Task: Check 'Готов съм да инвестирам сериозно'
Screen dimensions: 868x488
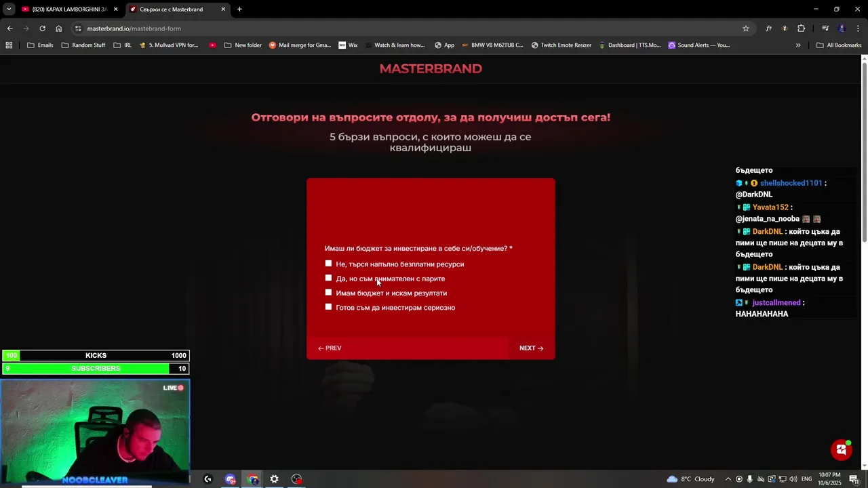Action: pyautogui.click(x=328, y=307)
